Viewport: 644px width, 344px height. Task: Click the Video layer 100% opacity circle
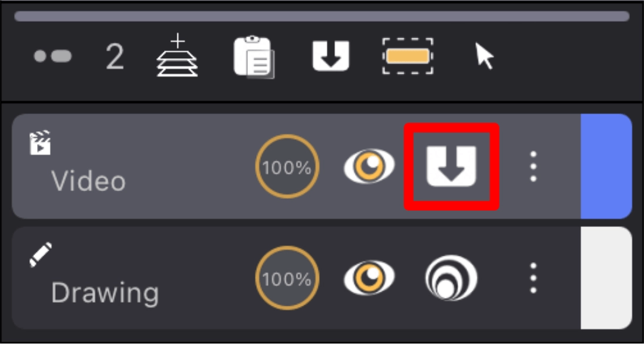coord(287,166)
